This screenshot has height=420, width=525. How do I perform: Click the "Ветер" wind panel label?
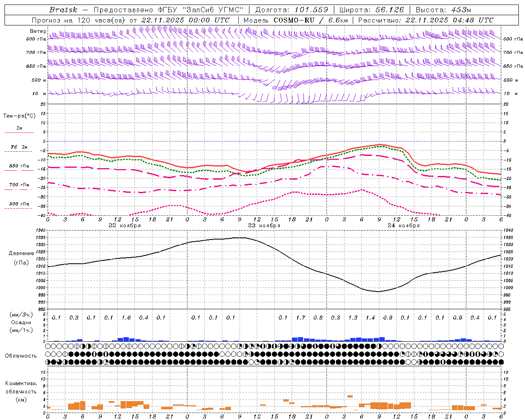click(38, 31)
